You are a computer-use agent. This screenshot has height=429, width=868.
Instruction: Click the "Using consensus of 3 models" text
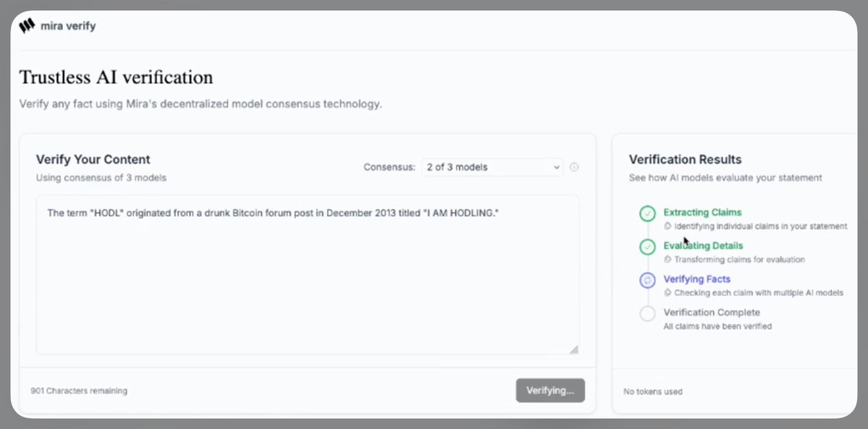click(101, 178)
